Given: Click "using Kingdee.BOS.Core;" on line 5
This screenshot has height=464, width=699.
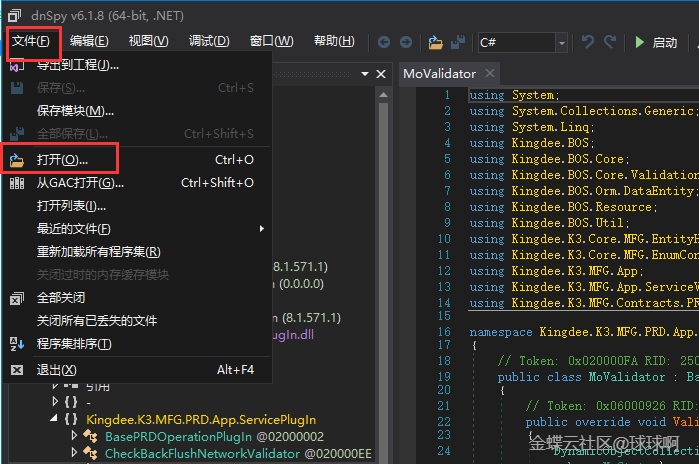Looking at the screenshot, I should (549, 159).
